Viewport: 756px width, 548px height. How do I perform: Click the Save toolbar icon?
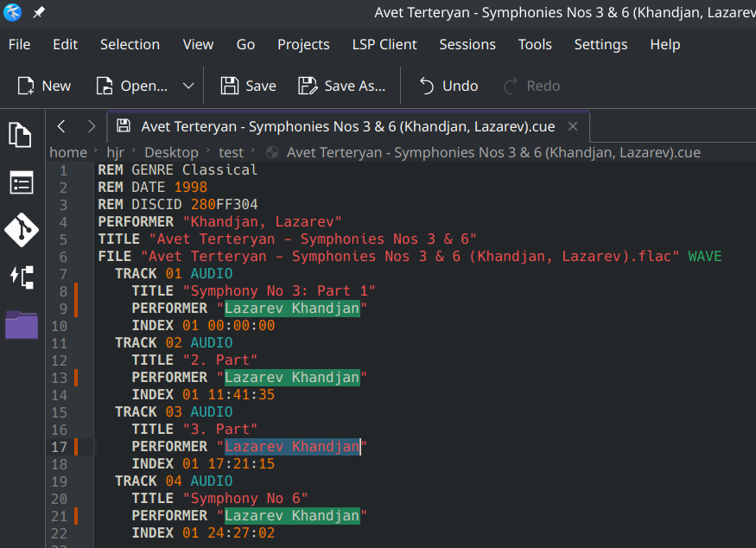click(247, 86)
